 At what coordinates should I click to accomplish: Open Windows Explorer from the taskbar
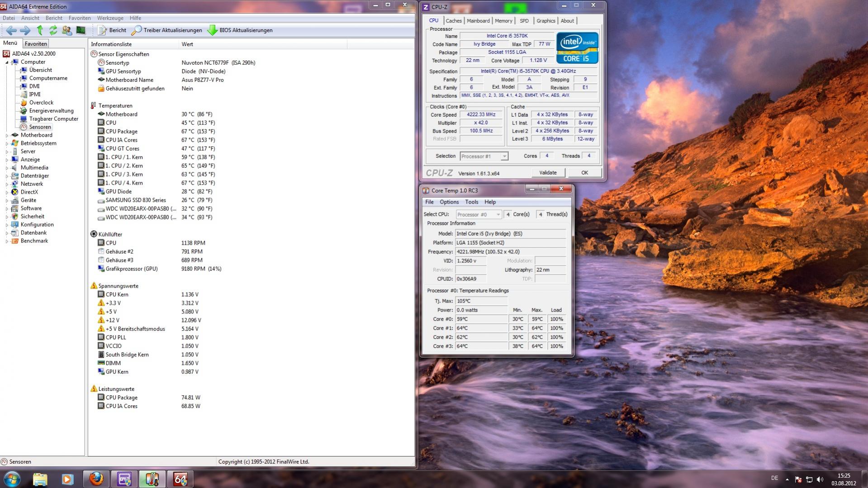40,479
